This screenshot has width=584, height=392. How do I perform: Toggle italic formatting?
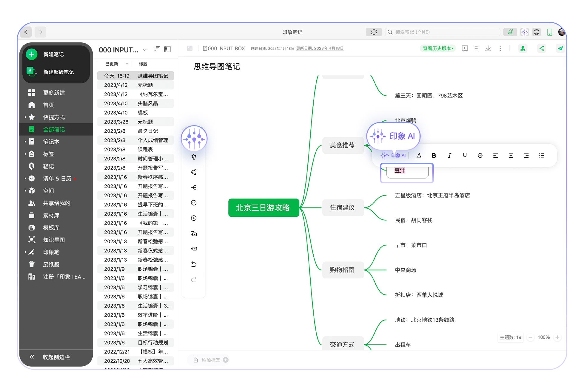click(449, 155)
